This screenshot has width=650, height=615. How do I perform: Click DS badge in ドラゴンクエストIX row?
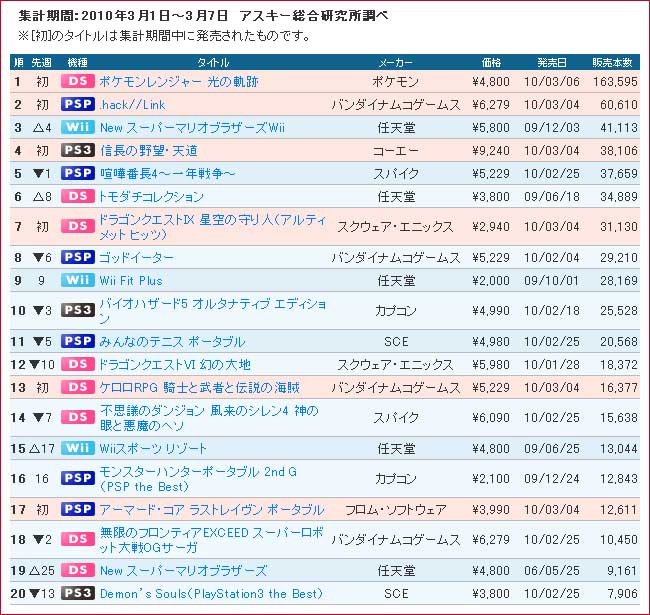[x=78, y=226]
